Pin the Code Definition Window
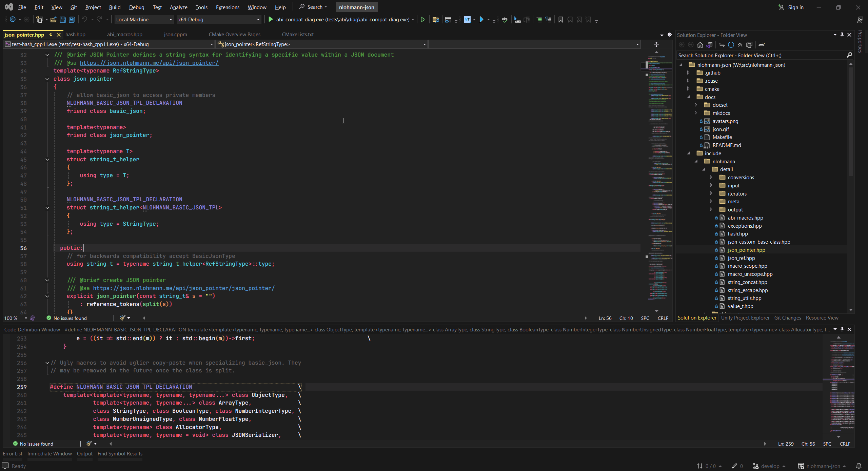The width and height of the screenshot is (868, 471). click(x=842, y=329)
